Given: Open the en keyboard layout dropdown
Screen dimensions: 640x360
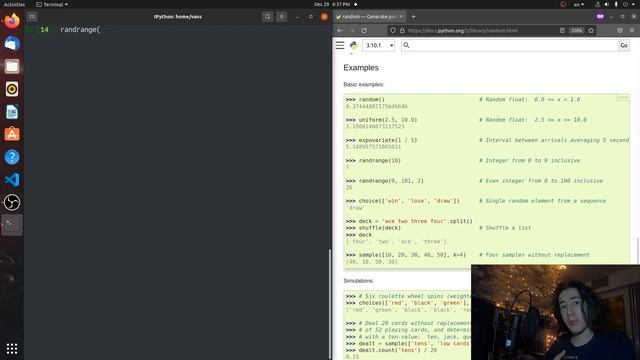Looking at the screenshot, I should [579, 4].
